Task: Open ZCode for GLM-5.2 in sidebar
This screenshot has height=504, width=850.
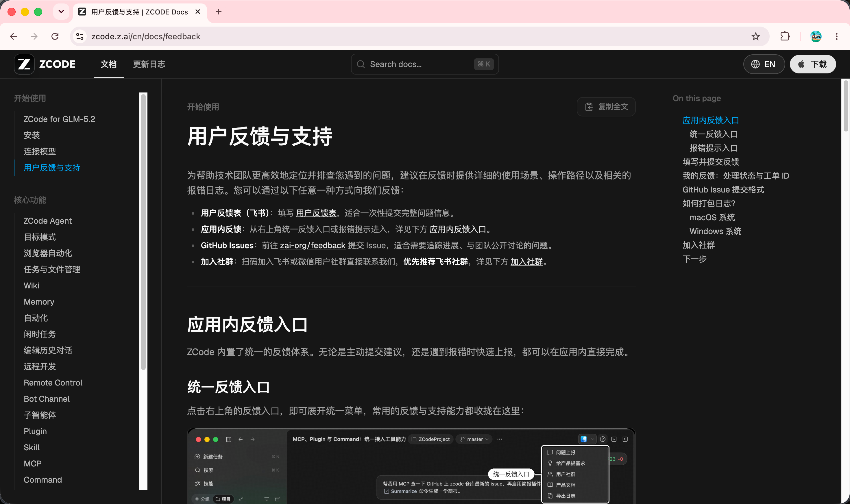Action: [x=60, y=119]
